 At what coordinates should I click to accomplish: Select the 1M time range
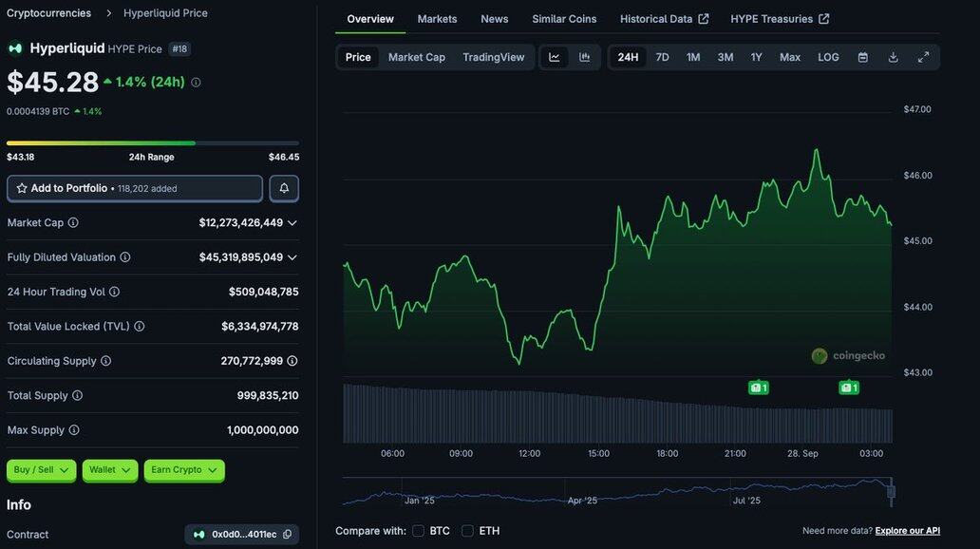693,57
